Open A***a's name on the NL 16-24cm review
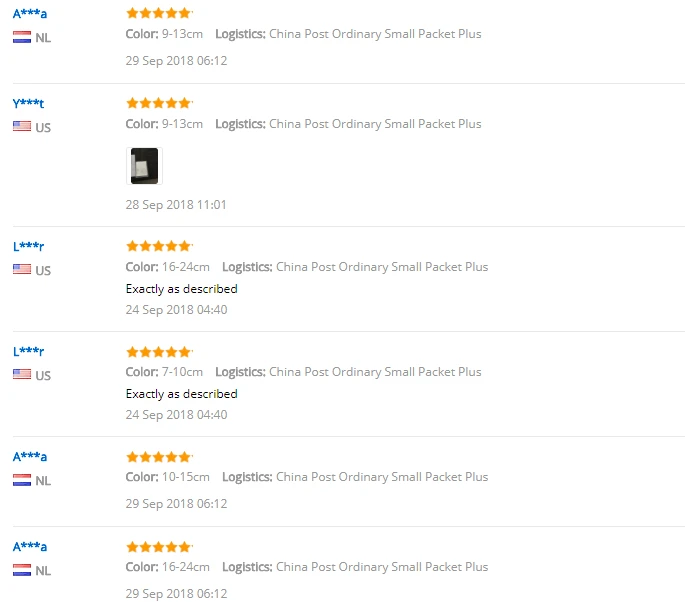685x602 pixels. pos(30,546)
